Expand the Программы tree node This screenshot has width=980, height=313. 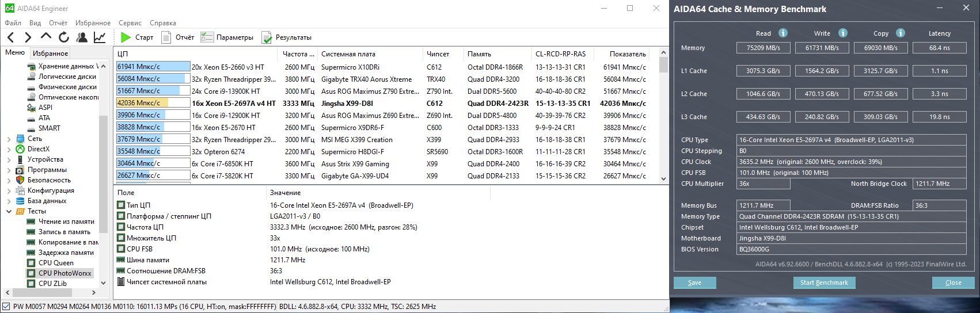tap(9, 170)
